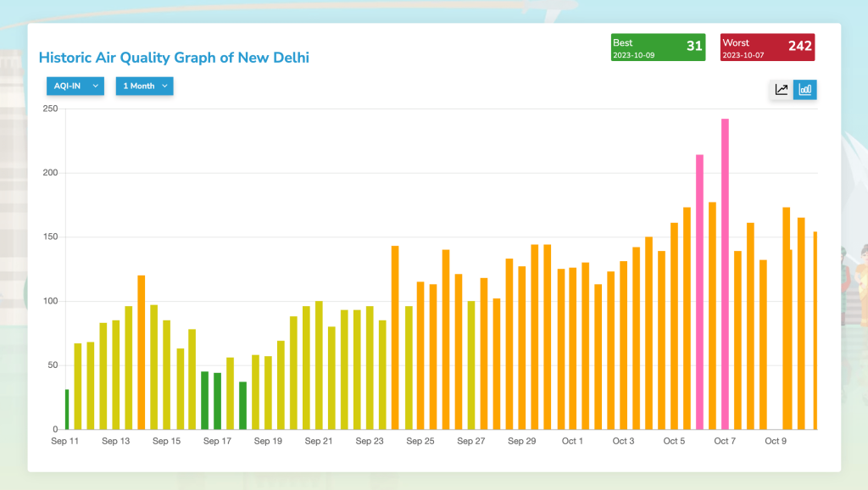
Task: Click the tallest pink bar at Oct 7
Action: tap(726, 274)
